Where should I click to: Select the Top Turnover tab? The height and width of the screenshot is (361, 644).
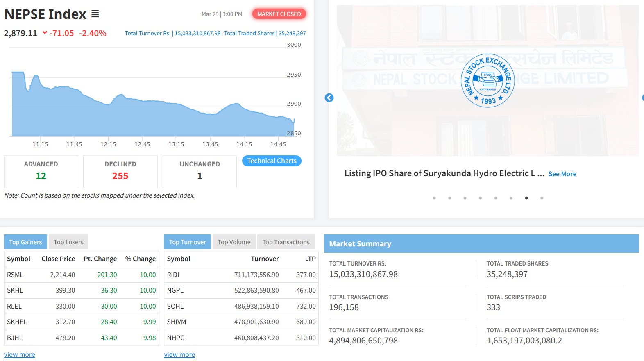coord(187,242)
